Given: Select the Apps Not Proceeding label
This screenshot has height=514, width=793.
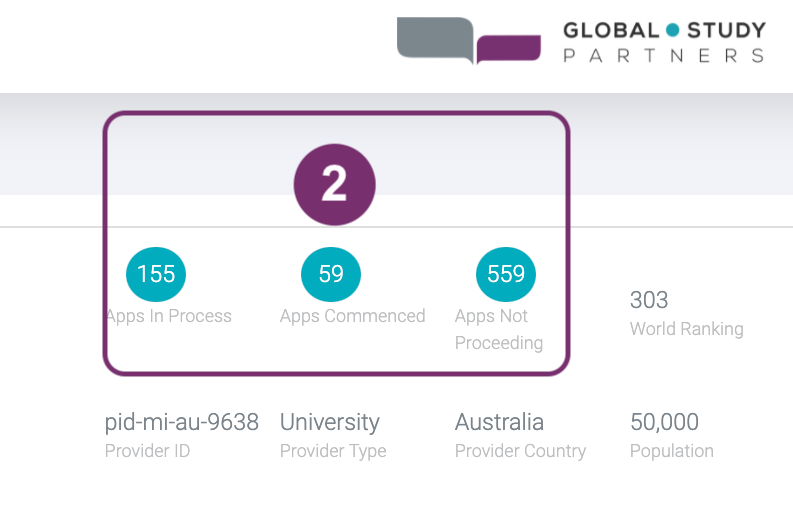Looking at the screenshot, I should pyautogui.click(x=498, y=329).
